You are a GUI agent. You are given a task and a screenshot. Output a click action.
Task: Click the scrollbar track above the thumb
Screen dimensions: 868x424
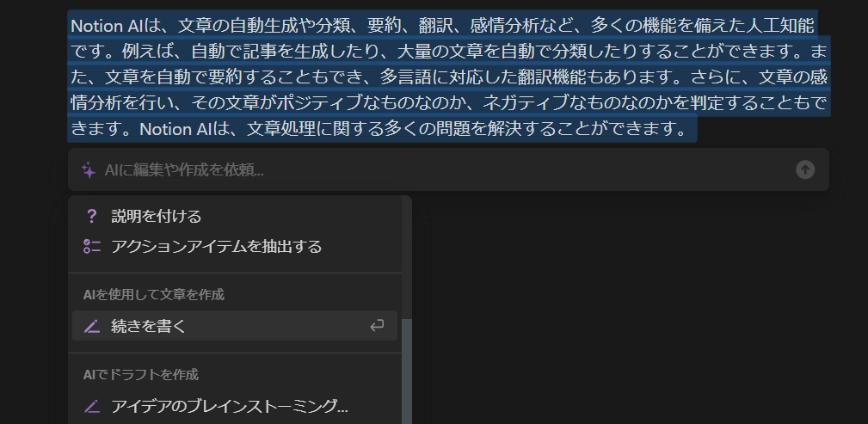point(407,257)
